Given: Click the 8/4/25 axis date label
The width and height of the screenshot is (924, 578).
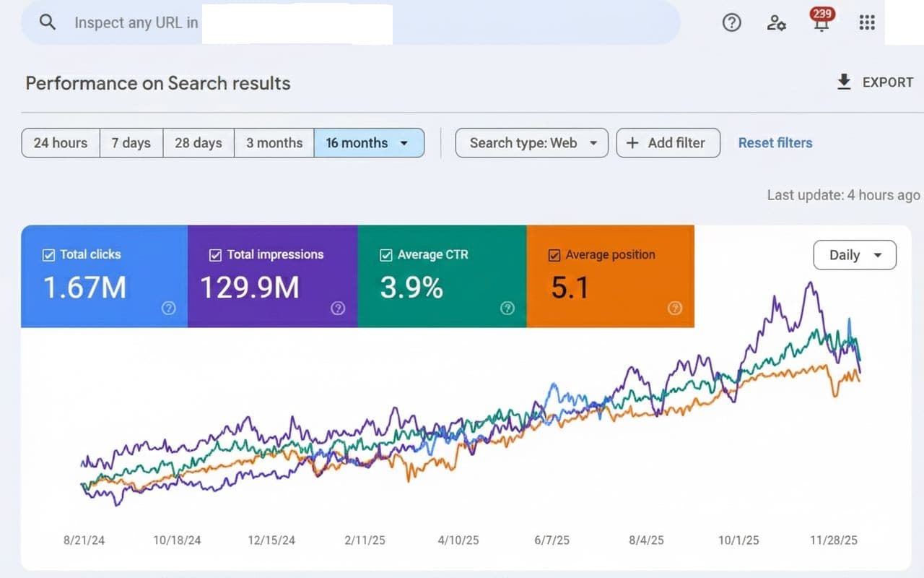Looking at the screenshot, I should [x=646, y=540].
